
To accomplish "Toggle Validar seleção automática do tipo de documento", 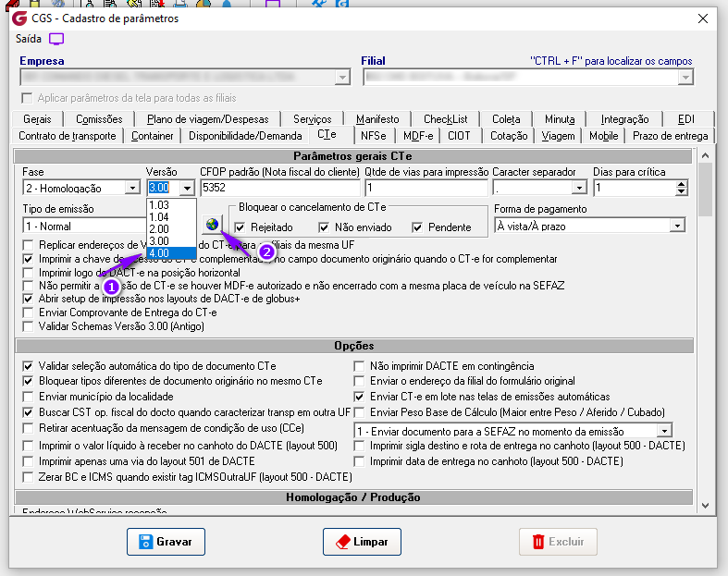I will click(28, 366).
